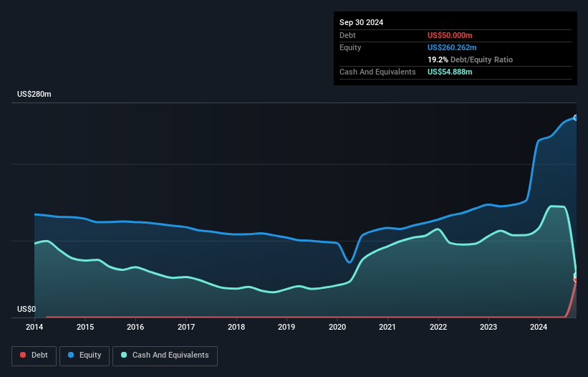Image resolution: width=588 pixels, height=377 pixels.
Task: Click the US$50.000m debt value
Action: tap(450, 35)
